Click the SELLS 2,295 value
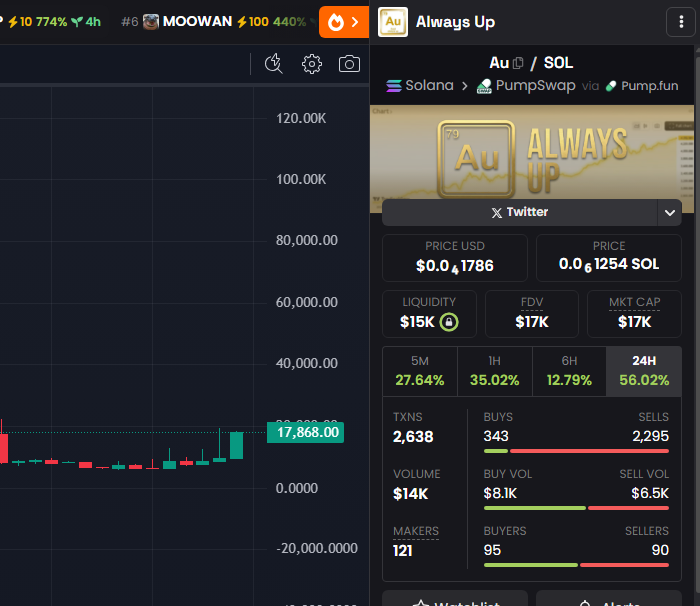Viewport: 700px width, 606px height. (x=650, y=436)
